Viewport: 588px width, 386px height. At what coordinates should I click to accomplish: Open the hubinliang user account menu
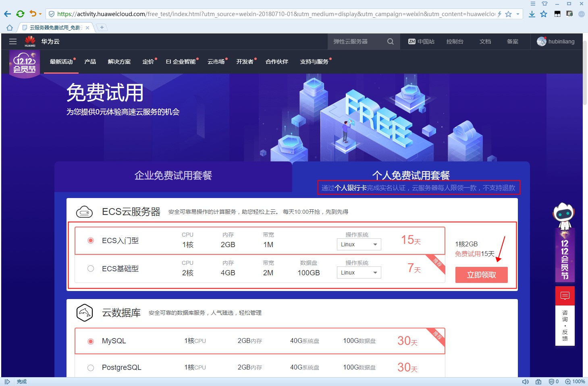556,41
